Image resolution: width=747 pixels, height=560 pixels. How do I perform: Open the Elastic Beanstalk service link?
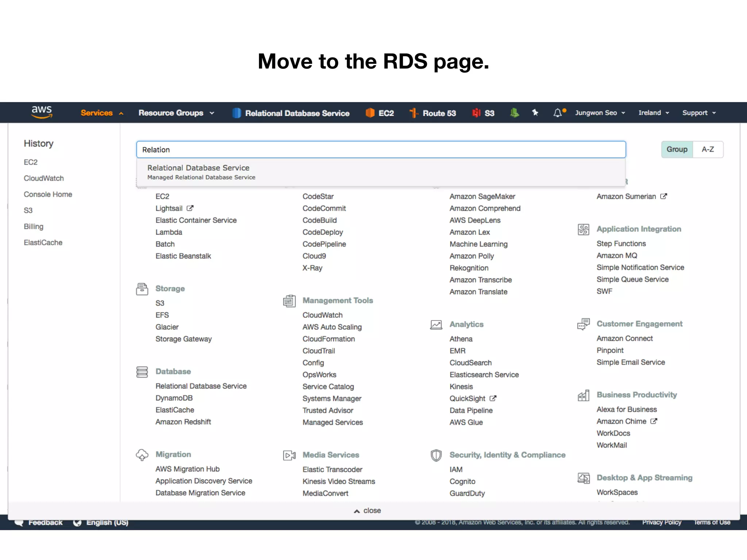(x=183, y=256)
